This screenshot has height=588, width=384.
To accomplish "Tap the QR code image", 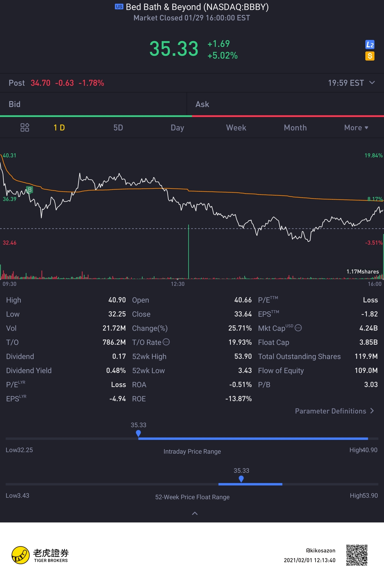I will (x=357, y=555).
